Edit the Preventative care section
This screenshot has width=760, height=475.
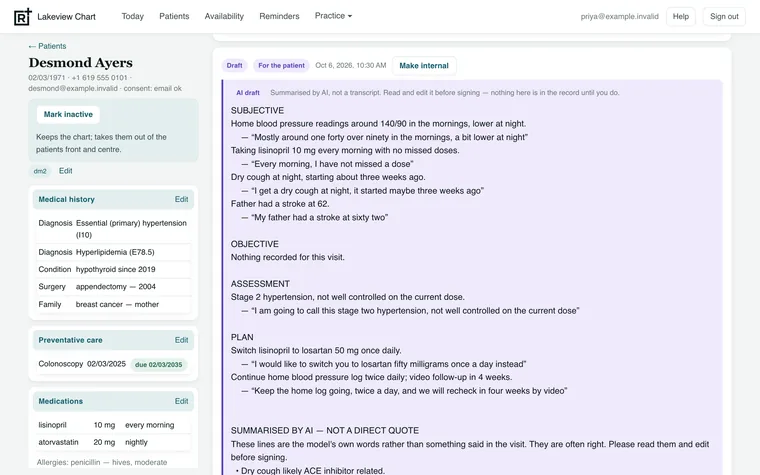click(181, 340)
